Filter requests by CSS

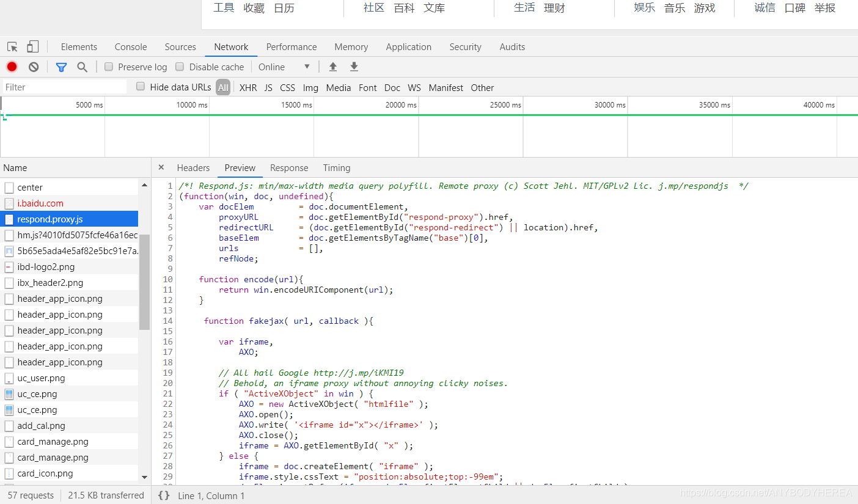point(287,87)
